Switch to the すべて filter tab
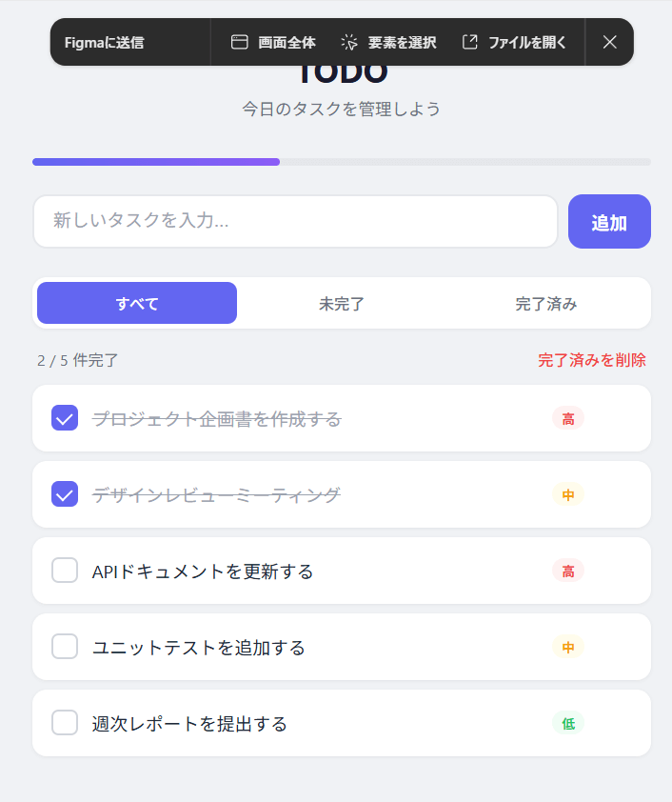The image size is (672, 802). pos(137,304)
